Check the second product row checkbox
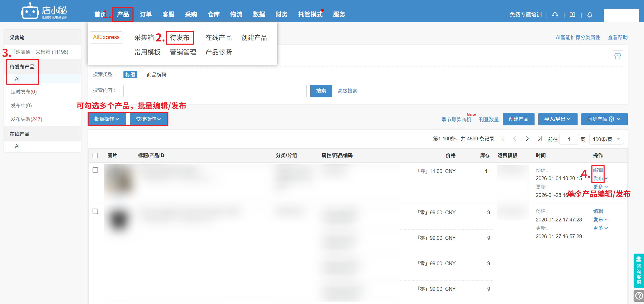This screenshot has width=644, height=304. 95,211
